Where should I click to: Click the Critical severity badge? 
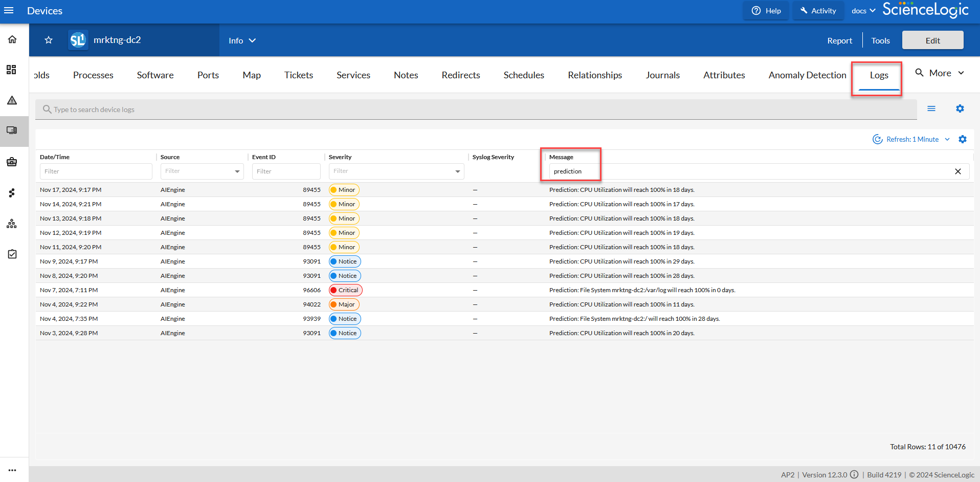click(346, 290)
